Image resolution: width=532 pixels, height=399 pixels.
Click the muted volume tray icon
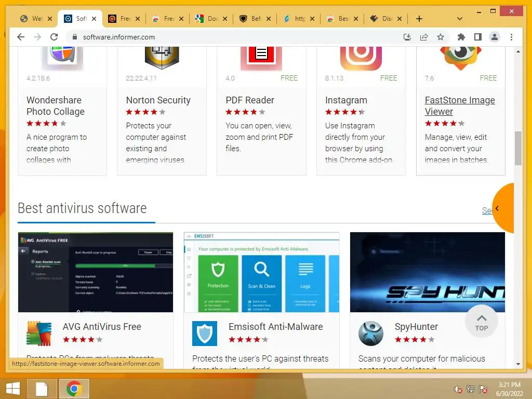pyautogui.click(x=458, y=389)
